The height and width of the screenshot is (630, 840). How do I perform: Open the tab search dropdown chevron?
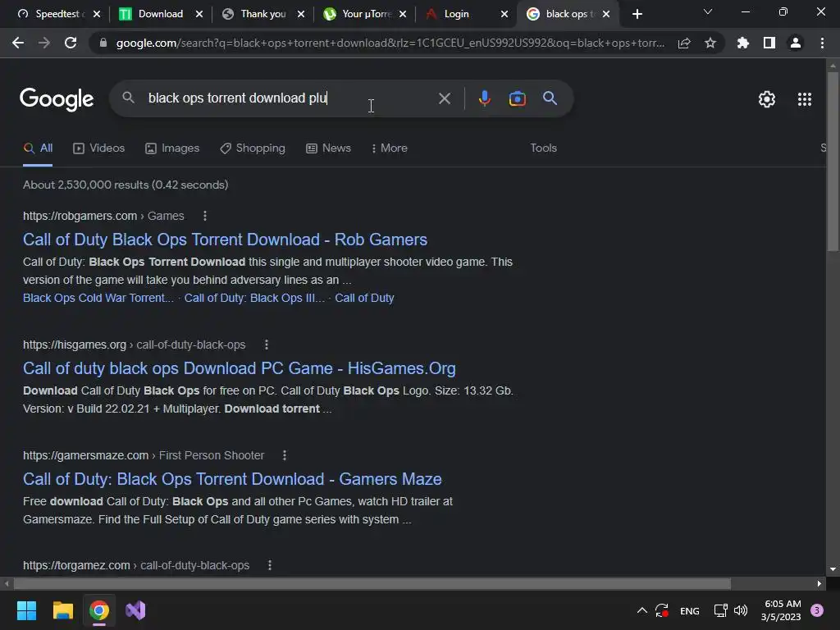click(708, 11)
